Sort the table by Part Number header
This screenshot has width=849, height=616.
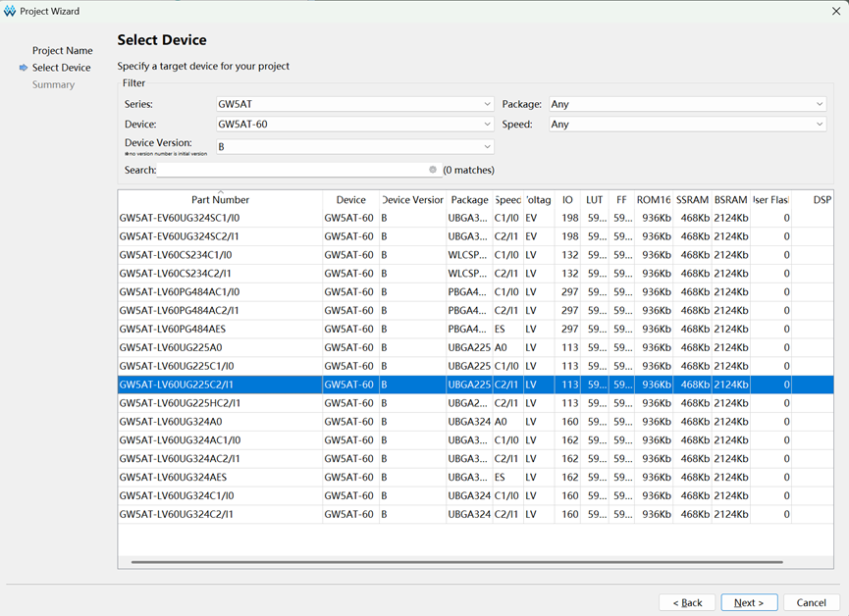click(220, 200)
